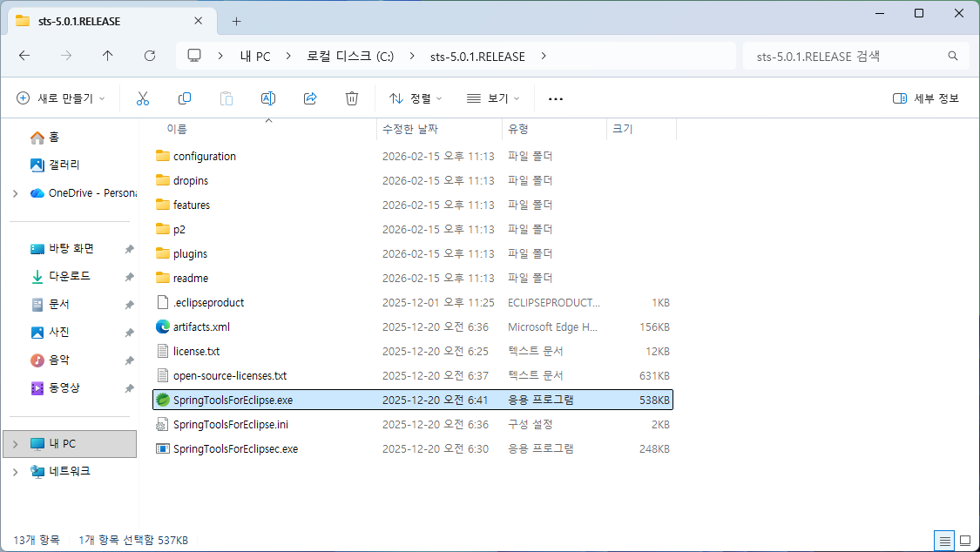The width and height of the screenshot is (980, 552).
Task: Select the features folder row
Action: (x=413, y=205)
